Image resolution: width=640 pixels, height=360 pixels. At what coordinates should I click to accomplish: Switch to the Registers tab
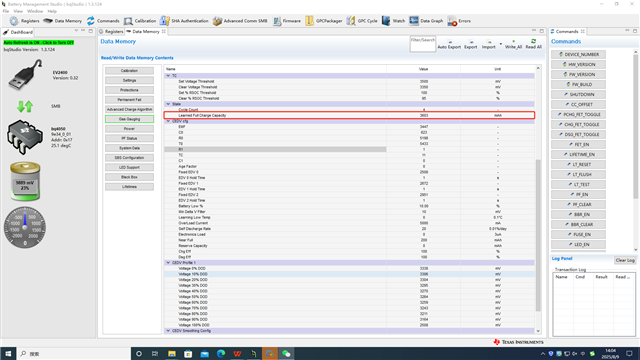click(x=111, y=31)
